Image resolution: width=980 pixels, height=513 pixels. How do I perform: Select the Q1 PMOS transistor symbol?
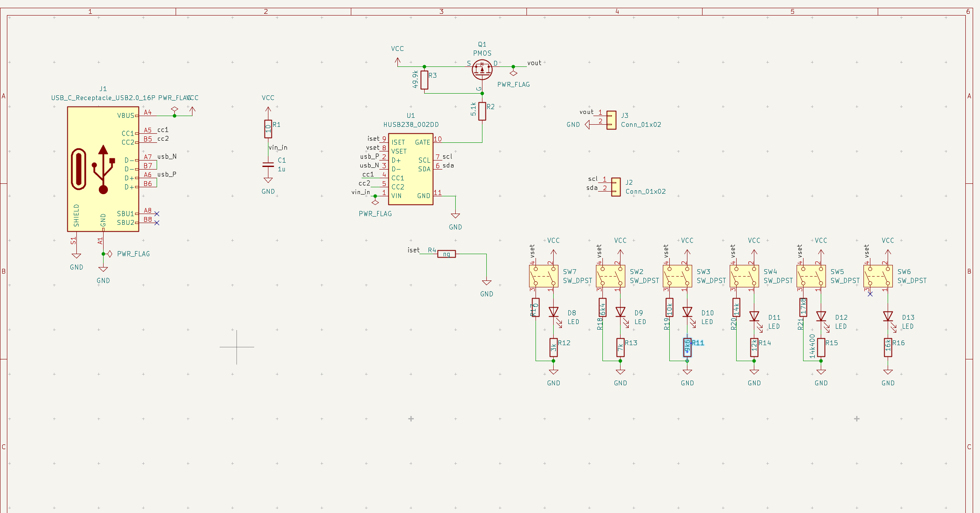coord(482,69)
